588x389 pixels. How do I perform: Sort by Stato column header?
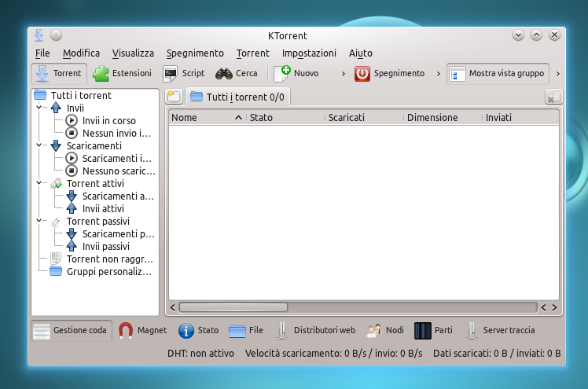coord(286,118)
